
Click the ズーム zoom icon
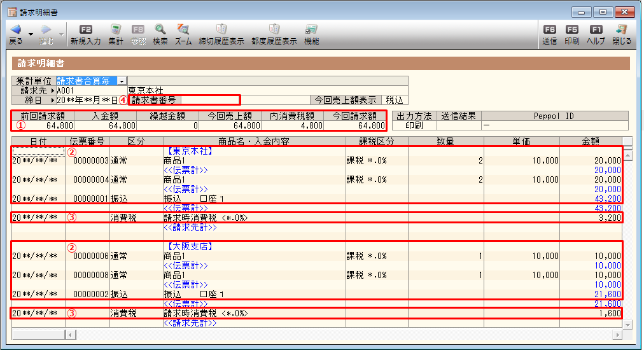pos(183,29)
